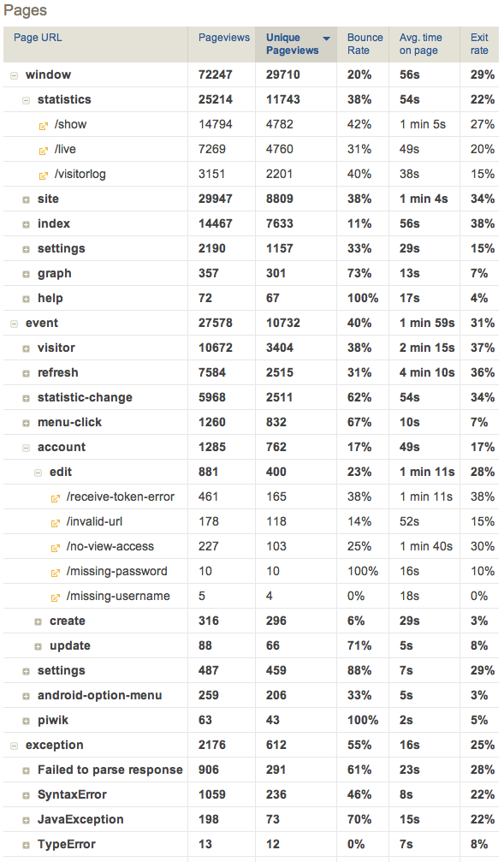Collapse the window row group
The height and width of the screenshot is (862, 504).
pyautogui.click(x=15, y=76)
